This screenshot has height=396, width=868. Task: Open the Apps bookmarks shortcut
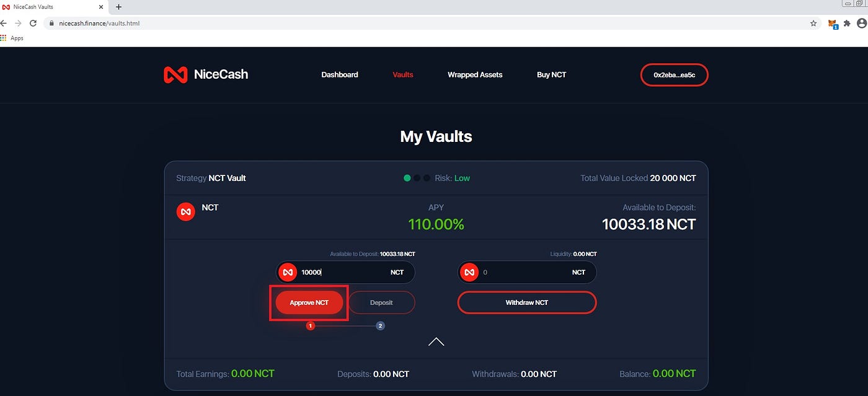[12, 38]
